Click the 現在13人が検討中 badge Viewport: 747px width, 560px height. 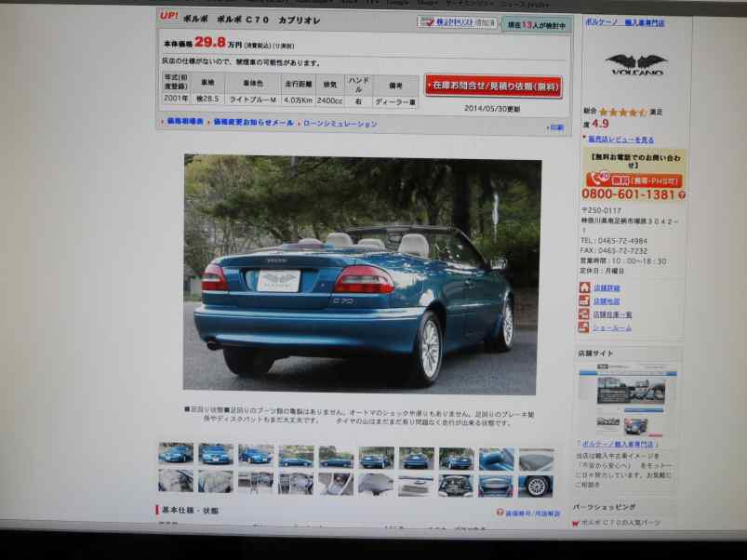pos(537,25)
